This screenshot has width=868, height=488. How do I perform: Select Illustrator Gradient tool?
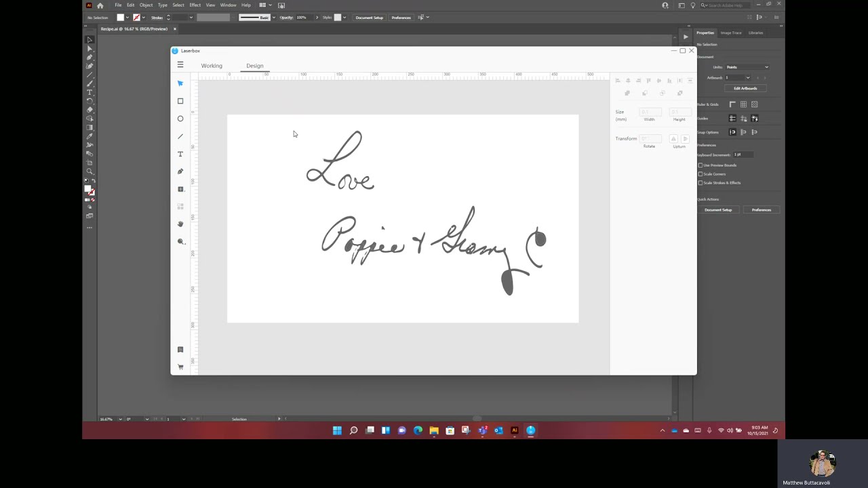pos(89,127)
